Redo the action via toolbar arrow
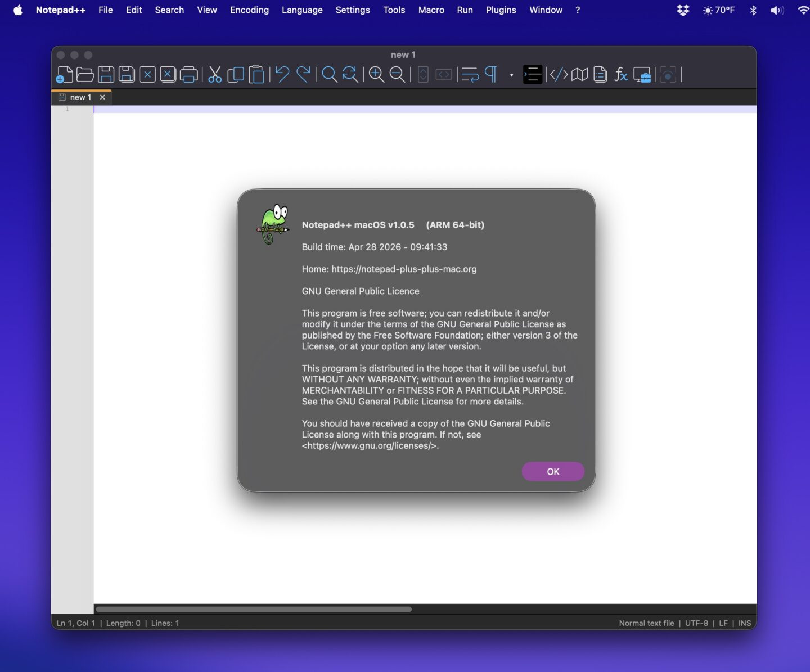 (x=303, y=75)
